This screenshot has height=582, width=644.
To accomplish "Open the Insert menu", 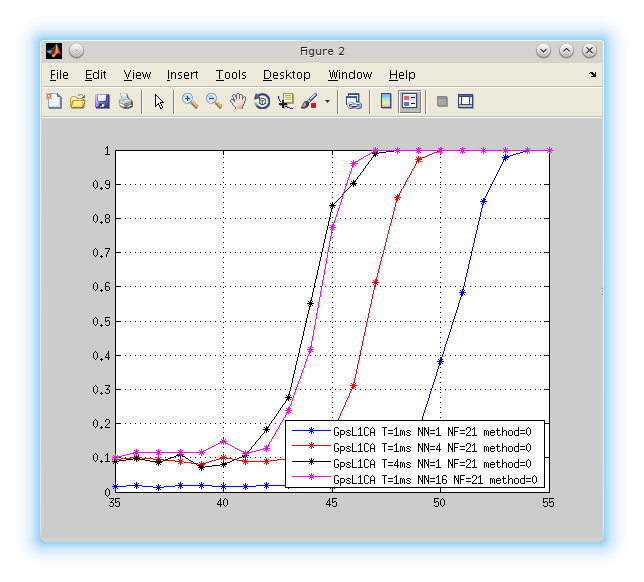I will pyautogui.click(x=182, y=75).
